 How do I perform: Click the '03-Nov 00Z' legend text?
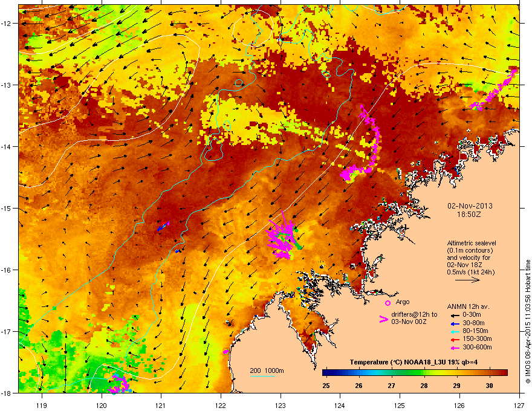coord(409,322)
